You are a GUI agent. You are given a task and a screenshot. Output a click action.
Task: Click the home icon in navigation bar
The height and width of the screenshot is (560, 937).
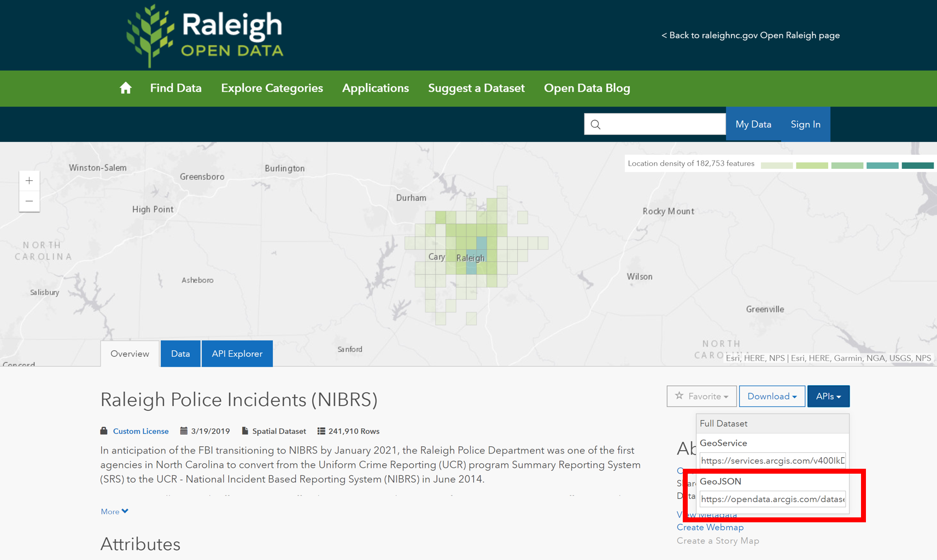tap(126, 88)
